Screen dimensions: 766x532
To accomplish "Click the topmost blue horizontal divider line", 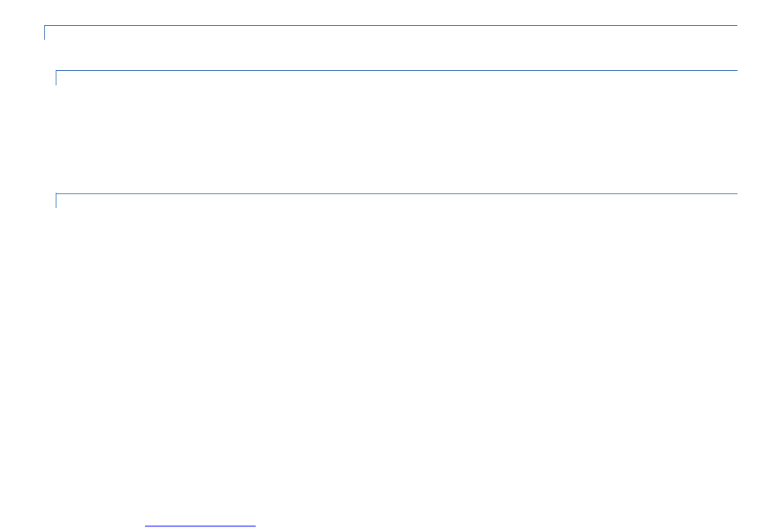I will coord(391,26).
